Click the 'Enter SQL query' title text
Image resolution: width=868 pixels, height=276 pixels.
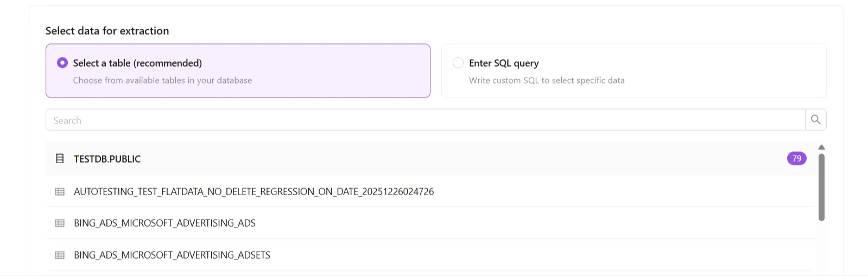point(504,63)
